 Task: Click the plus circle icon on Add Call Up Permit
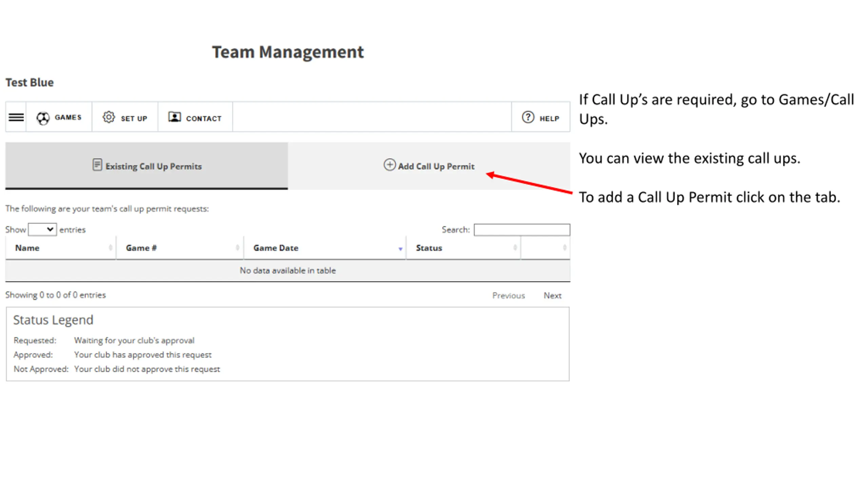(x=390, y=165)
